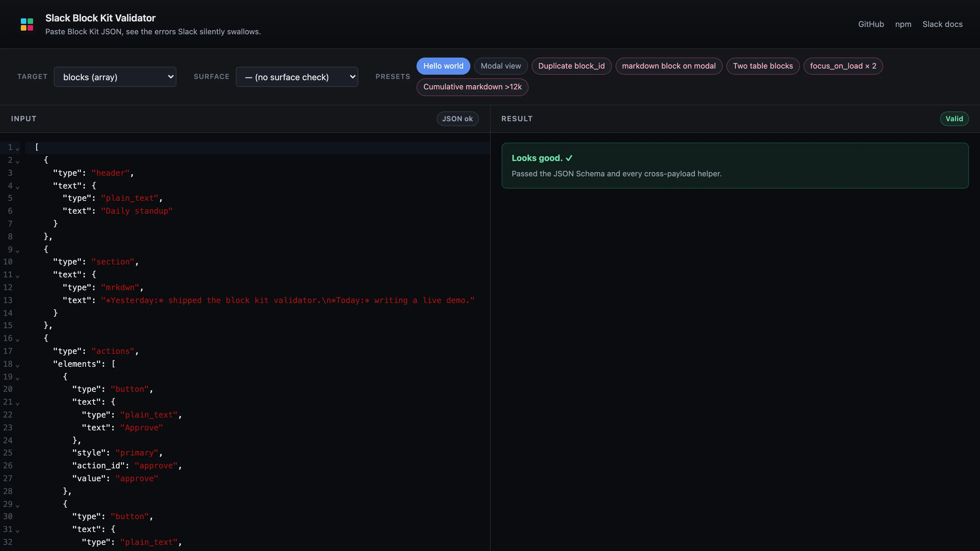Load the markdown block on modal preset
This screenshot has width=980, height=551.
point(669,66)
